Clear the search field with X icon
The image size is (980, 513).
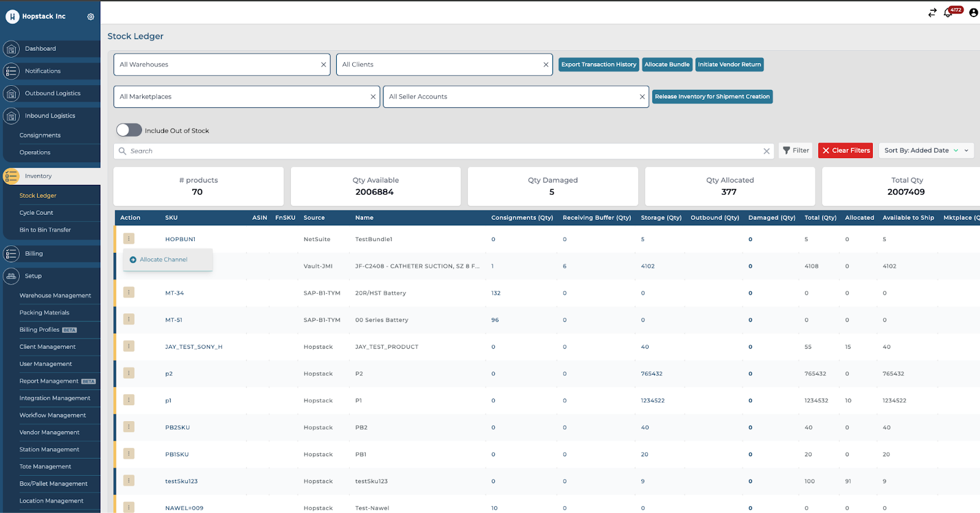coord(766,151)
